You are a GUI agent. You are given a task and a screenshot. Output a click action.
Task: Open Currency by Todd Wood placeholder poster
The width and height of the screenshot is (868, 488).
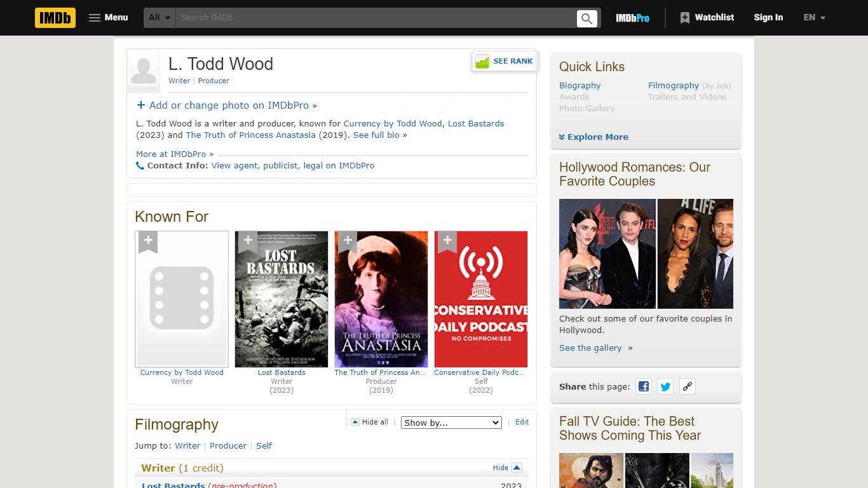[182, 299]
